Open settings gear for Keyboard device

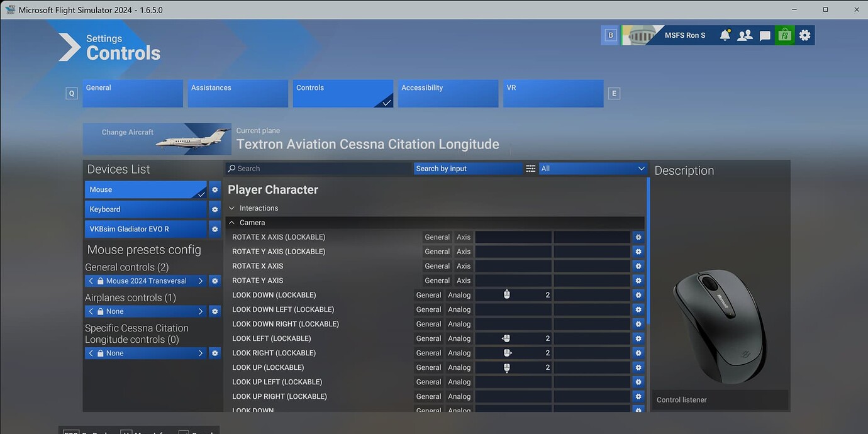pos(214,209)
